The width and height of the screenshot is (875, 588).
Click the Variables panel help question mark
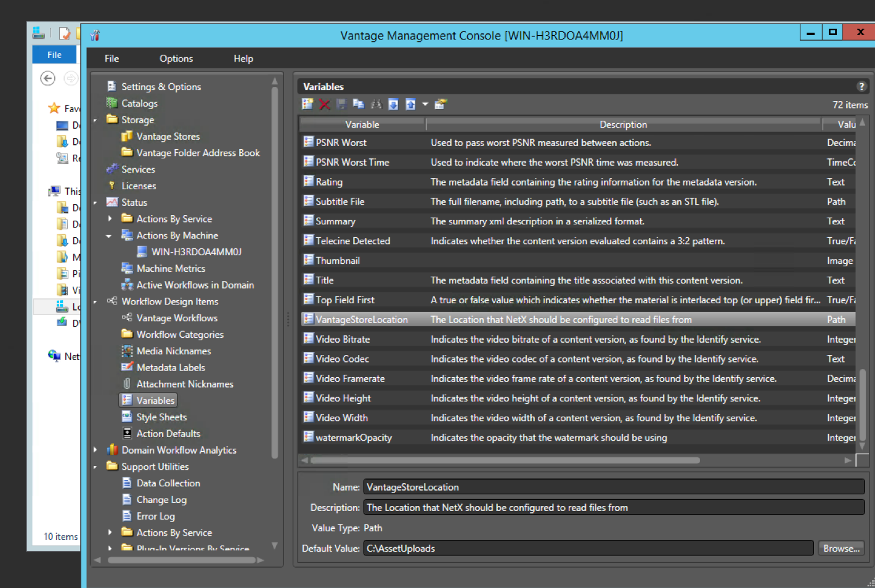point(861,86)
